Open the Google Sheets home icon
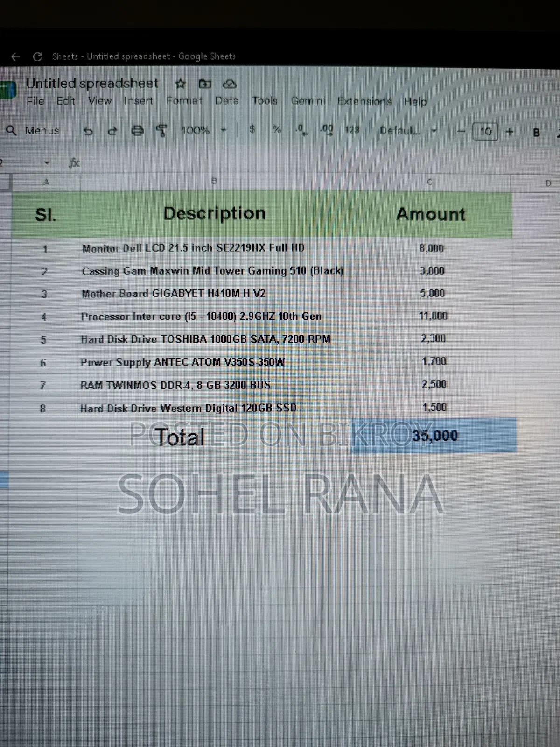This screenshot has width=560, height=747. pos(7,90)
